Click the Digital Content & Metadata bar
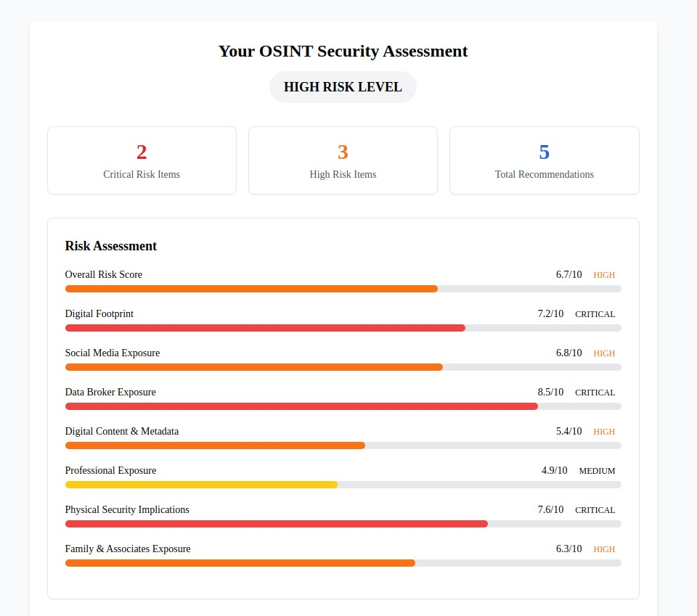 (215, 445)
